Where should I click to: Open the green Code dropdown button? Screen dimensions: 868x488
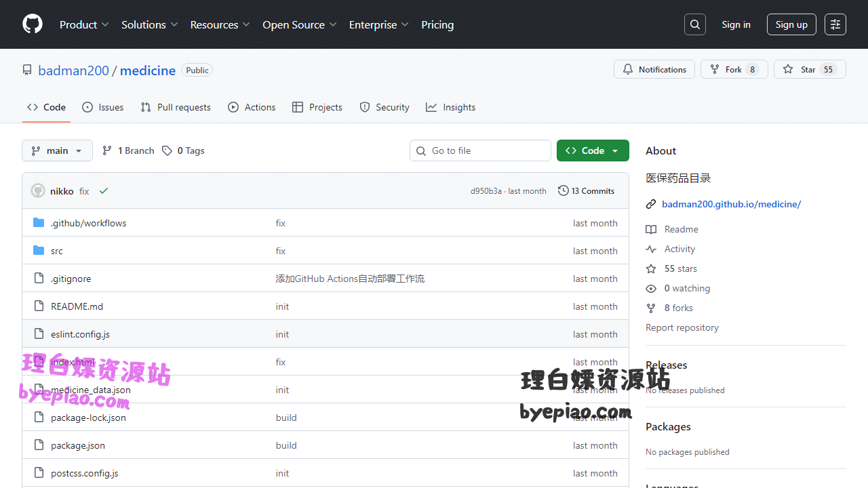(593, 150)
